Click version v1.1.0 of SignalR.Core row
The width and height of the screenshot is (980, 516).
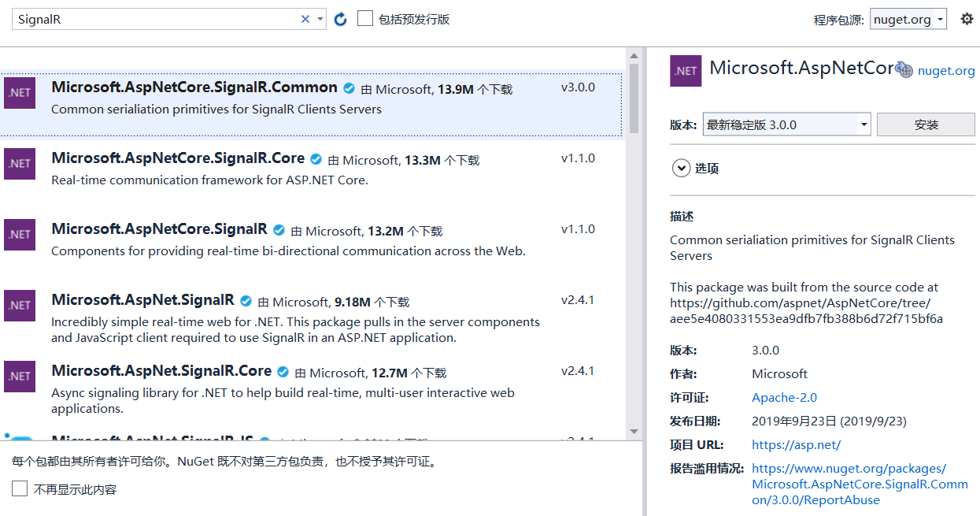[x=578, y=158]
